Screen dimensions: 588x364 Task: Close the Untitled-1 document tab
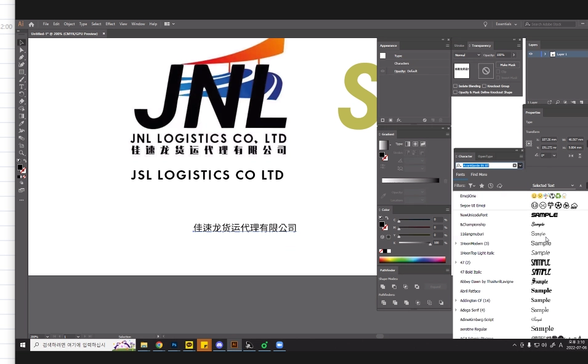tap(104, 34)
